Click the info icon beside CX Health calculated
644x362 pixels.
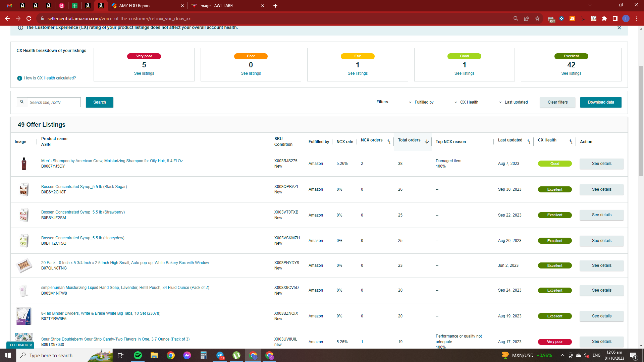click(20, 78)
